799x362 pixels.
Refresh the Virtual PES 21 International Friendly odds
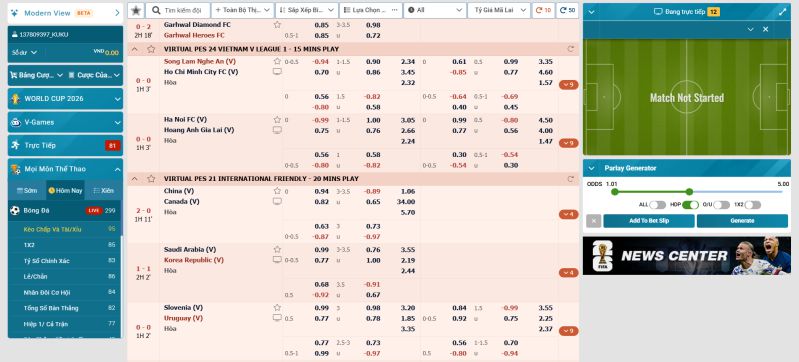coord(571,179)
